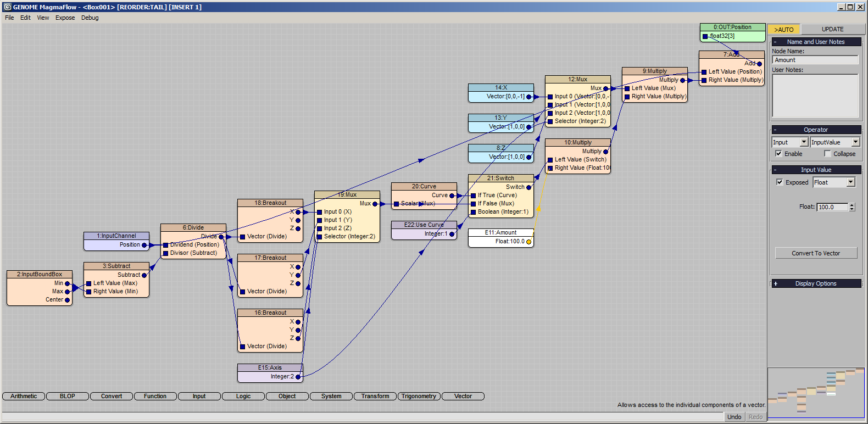The height and width of the screenshot is (424, 868).
Task: Open the Expose menu
Action: tap(65, 18)
